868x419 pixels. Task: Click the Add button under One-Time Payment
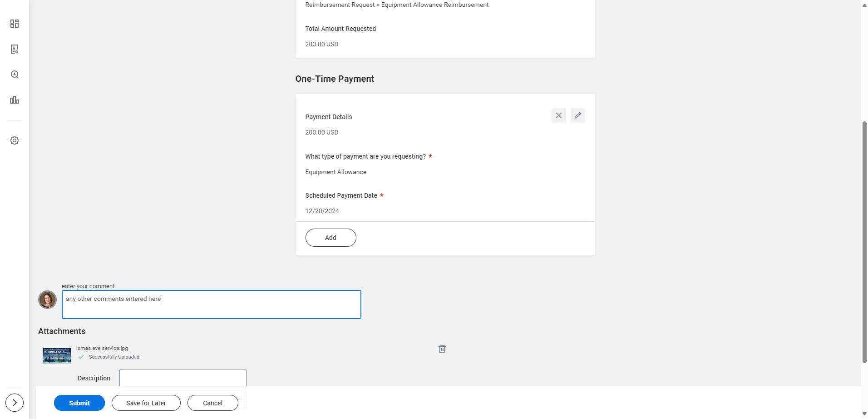tap(331, 238)
